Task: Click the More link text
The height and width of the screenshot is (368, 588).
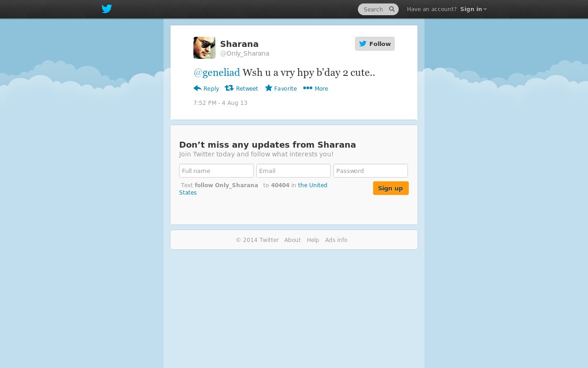Action: (322, 89)
